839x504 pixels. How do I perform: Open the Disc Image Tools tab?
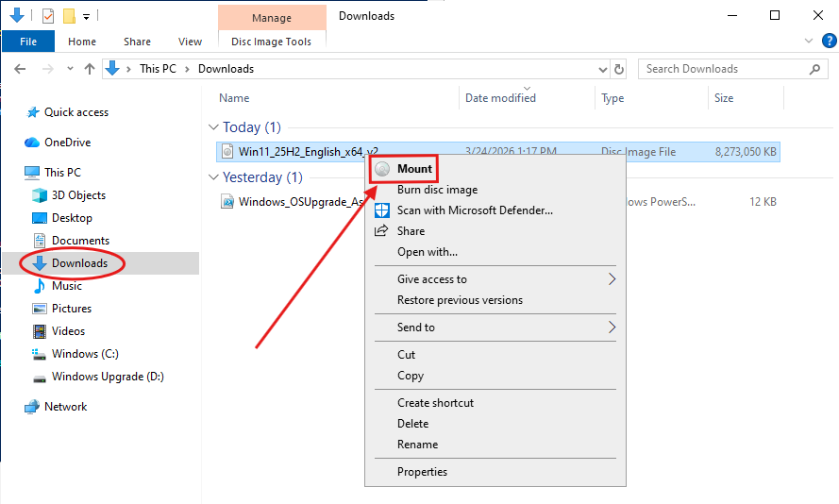coord(271,42)
